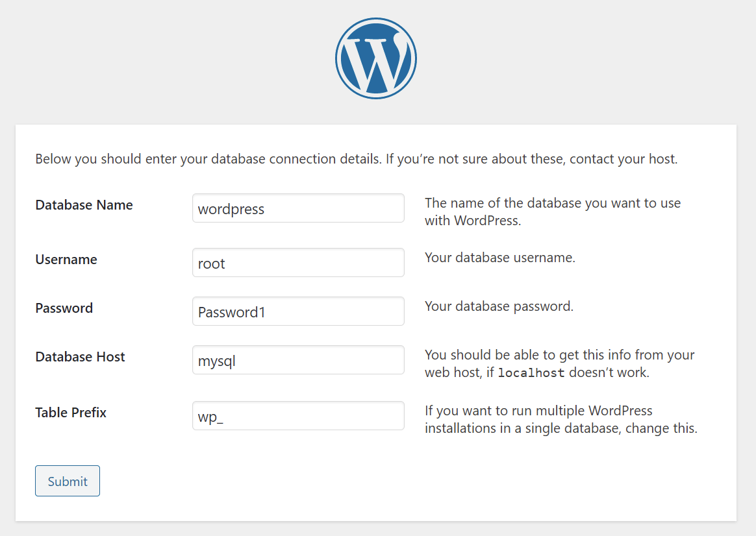The height and width of the screenshot is (536, 756).
Task: Click the localhost code text
Action: click(x=531, y=372)
